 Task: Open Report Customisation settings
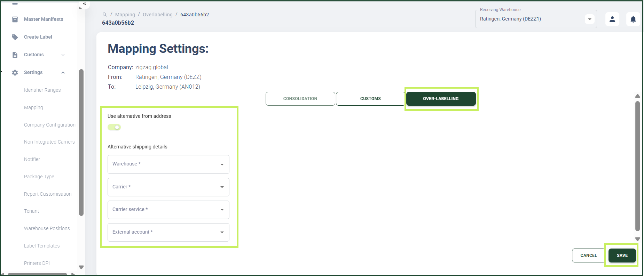click(x=48, y=194)
